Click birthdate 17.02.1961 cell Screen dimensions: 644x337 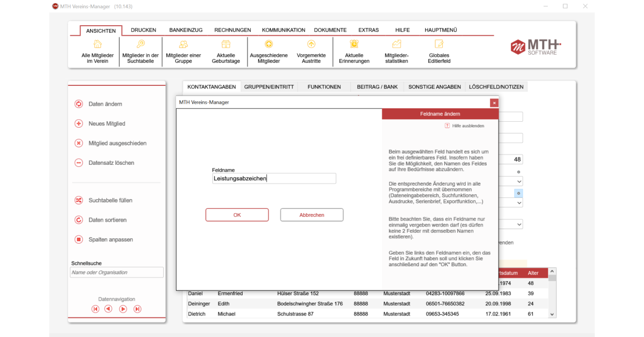pos(498,314)
